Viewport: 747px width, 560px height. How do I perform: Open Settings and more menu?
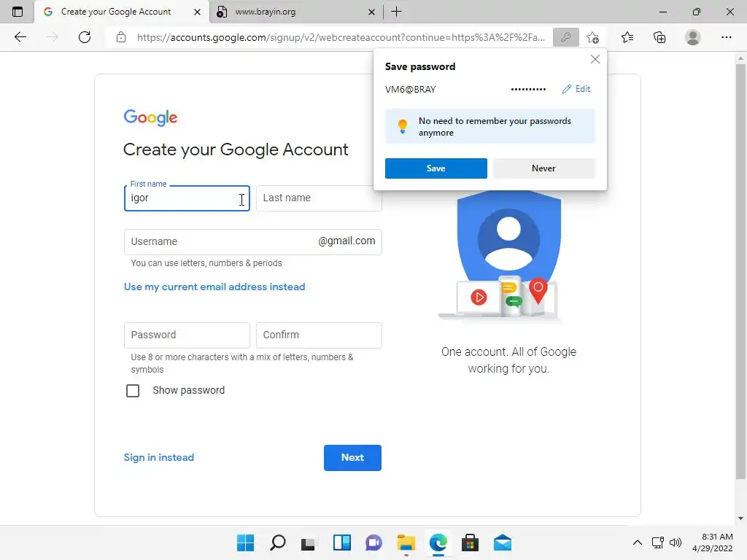tap(726, 37)
